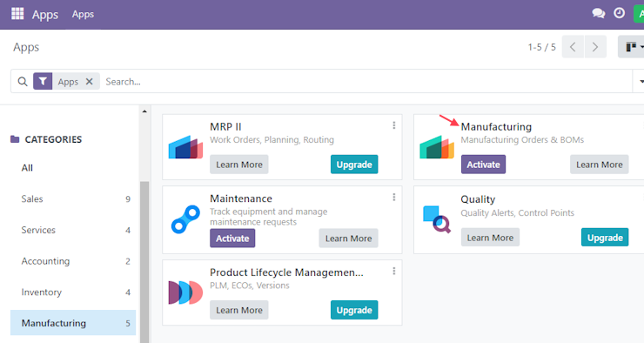Click the Product Lifecycle Management app icon
Screen dimensions: 644x343
[185, 293]
